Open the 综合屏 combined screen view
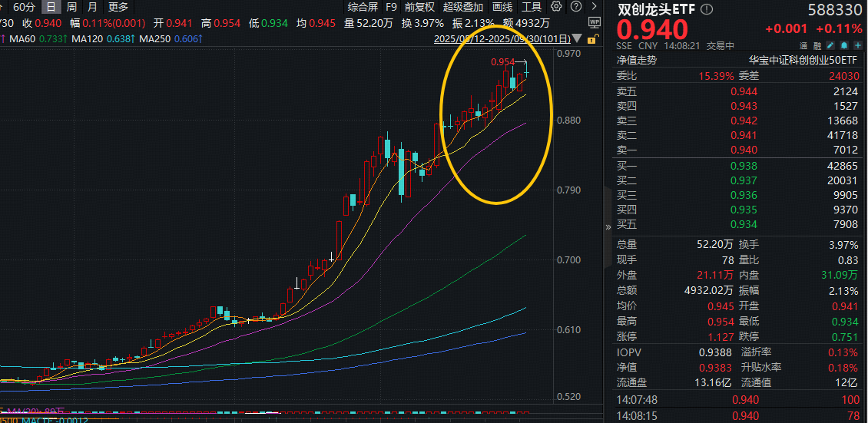868x423 pixels. [363, 7]
